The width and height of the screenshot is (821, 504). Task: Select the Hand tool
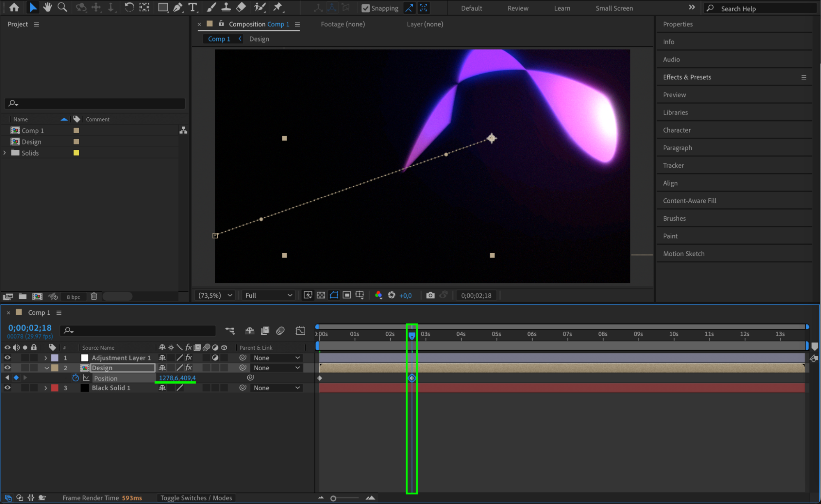[x=47, y=7]
